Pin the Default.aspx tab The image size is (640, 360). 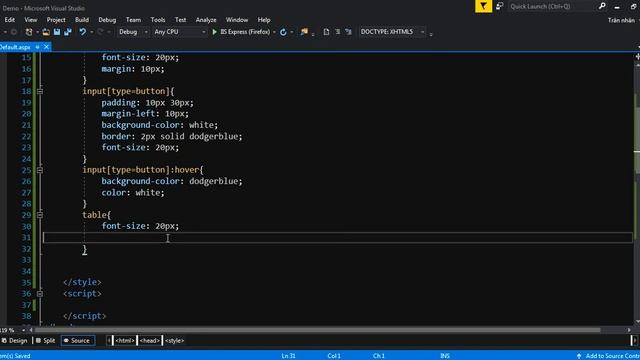tap(37, 47)
